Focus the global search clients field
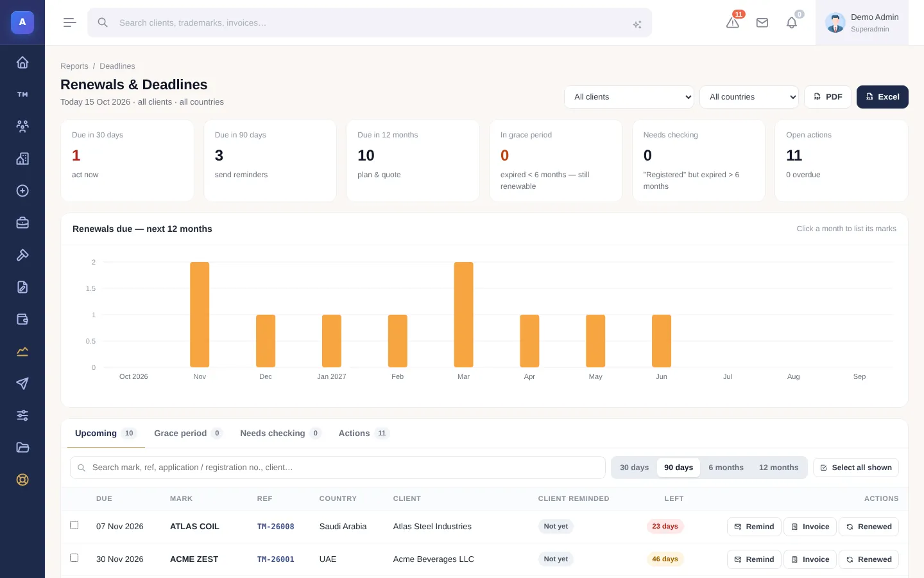The width and height of the screenshot is (924, 578). 370,22
